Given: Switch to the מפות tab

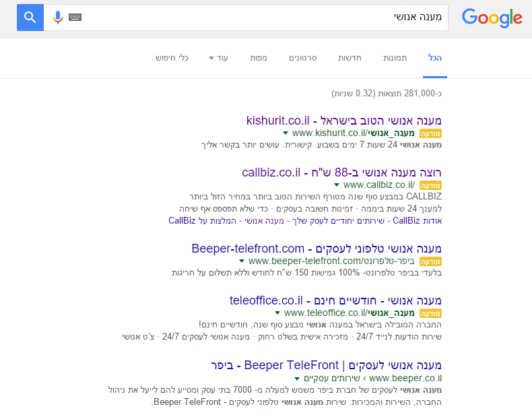Looking at the screenshot, I should [x=259, y=58].
